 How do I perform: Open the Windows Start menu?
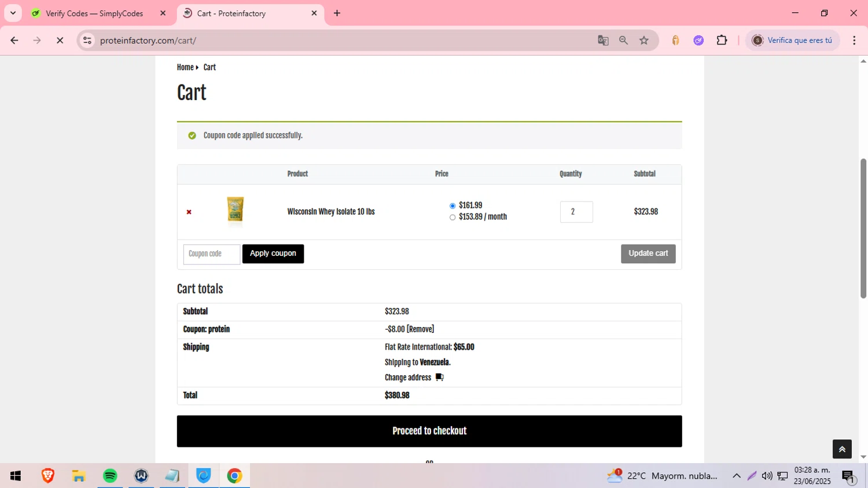coord(16,476)
